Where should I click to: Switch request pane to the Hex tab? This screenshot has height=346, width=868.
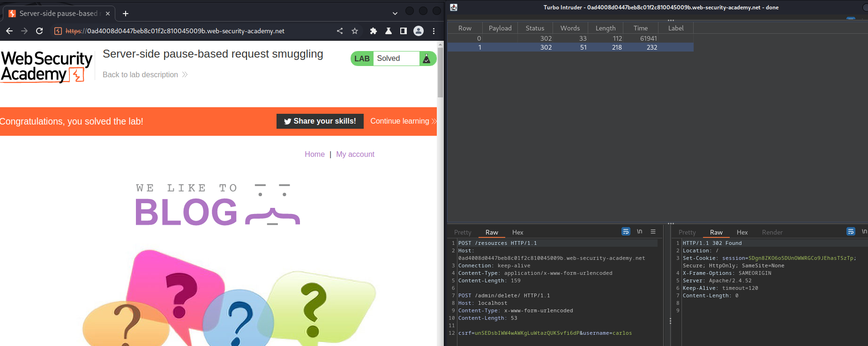(x=517, y=232)
